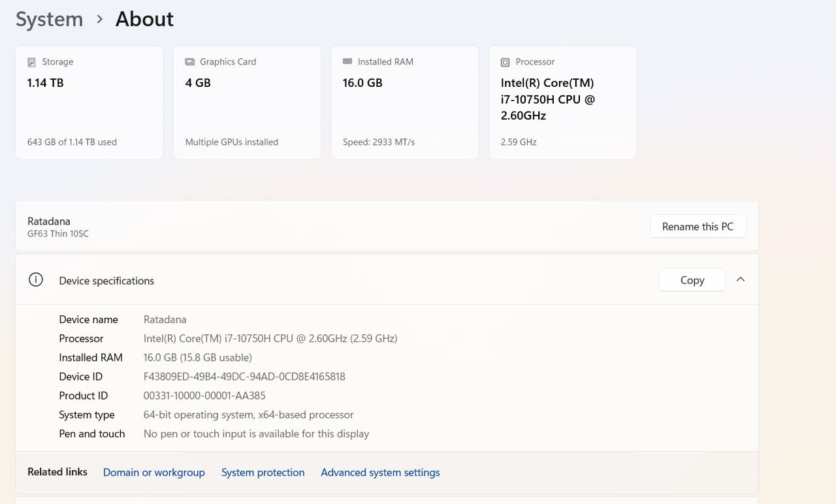Click the Device specifications heading
The image size is (836, 504).
point(106,281)
